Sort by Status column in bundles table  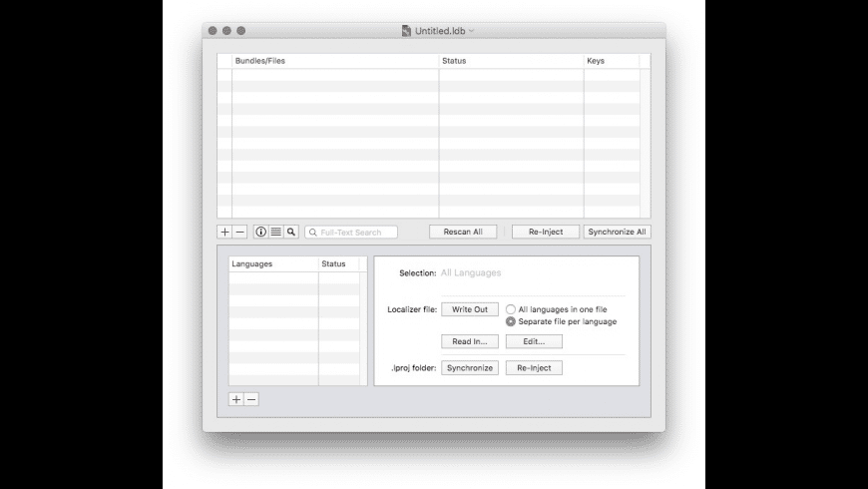512,61
